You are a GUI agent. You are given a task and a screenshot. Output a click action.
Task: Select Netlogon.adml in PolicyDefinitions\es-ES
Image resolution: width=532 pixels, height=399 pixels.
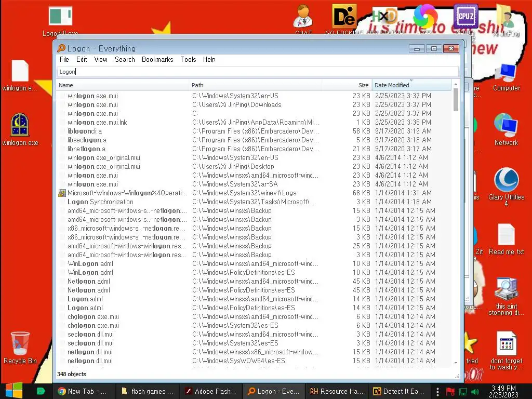255,290
